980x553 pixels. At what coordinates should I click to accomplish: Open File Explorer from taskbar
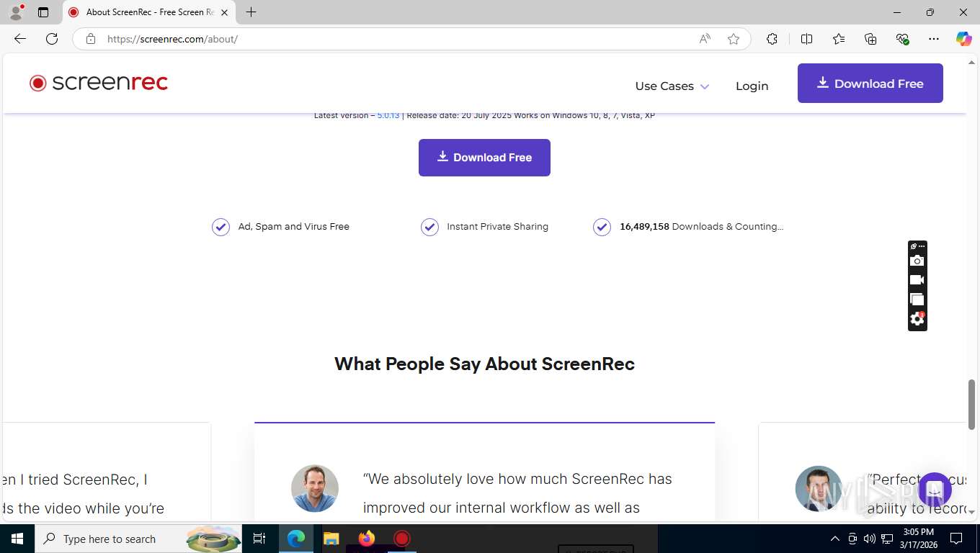coord(331,539)
